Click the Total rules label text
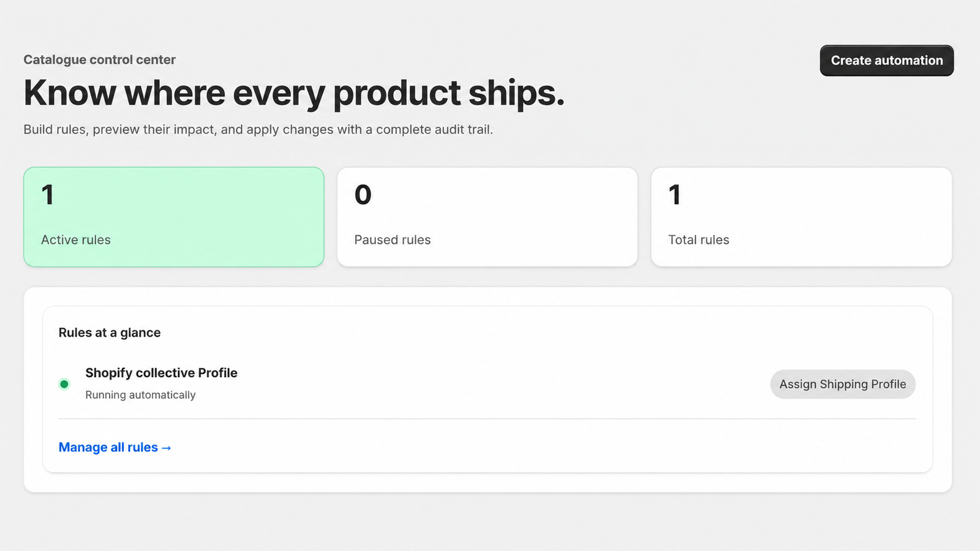 (699, 240)
